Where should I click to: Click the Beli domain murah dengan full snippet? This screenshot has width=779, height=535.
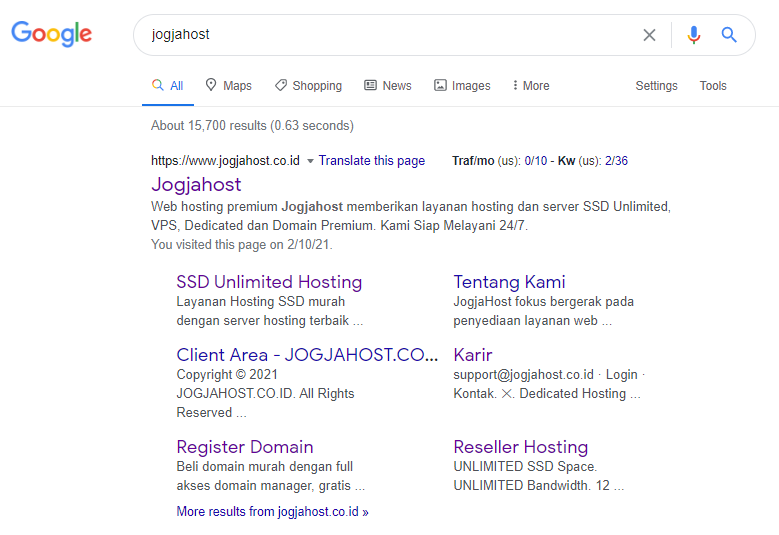[271, 476]
